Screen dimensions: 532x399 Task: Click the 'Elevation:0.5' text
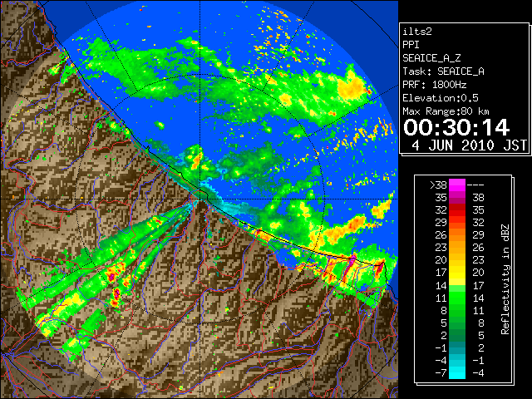(441, 98)
